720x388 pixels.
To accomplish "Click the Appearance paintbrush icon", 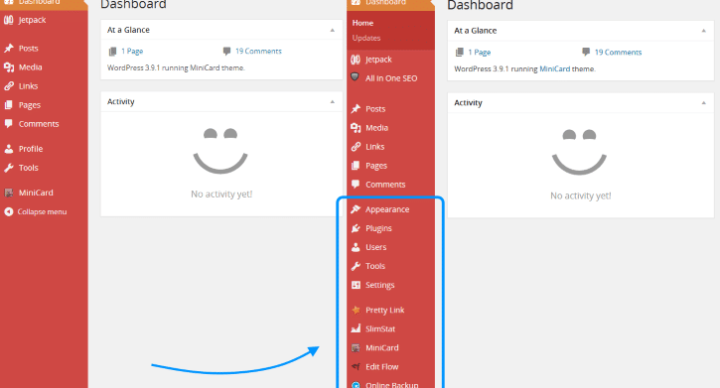I will [355, 209].
